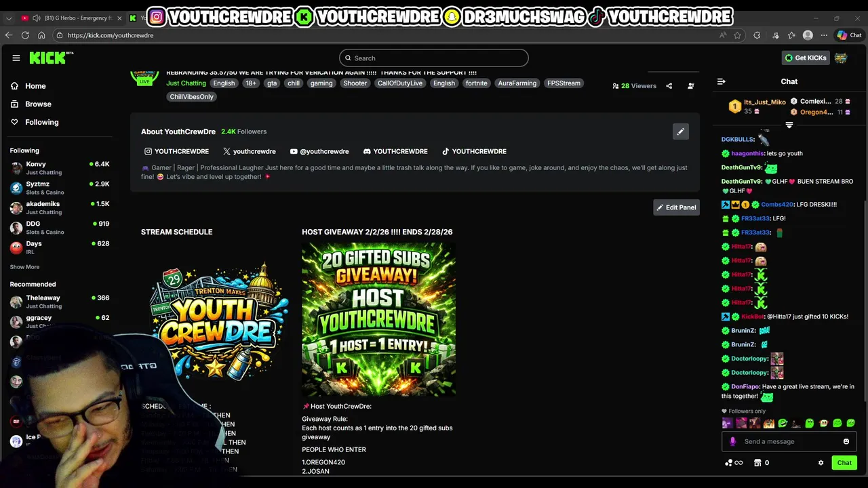Image resolution: width=868 pixels, height=488 pixels.
Task: Click the English language tag
Action: (x=224, y=83)
